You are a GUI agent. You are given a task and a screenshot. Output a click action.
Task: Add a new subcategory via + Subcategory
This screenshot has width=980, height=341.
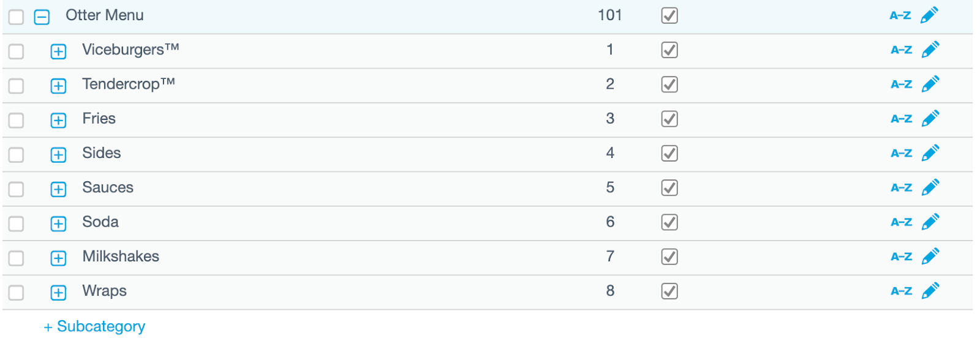[x=95, y=326]
